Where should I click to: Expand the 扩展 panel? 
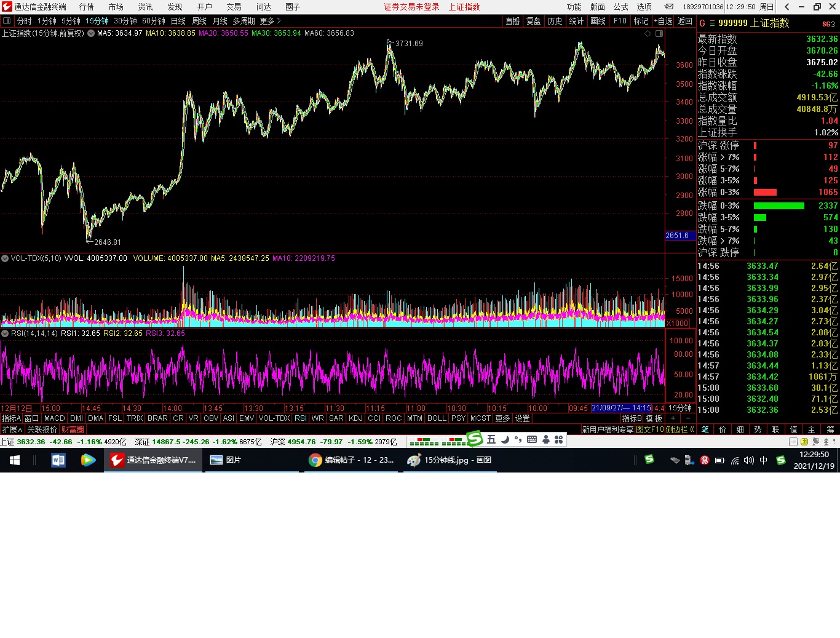[12, 429]
